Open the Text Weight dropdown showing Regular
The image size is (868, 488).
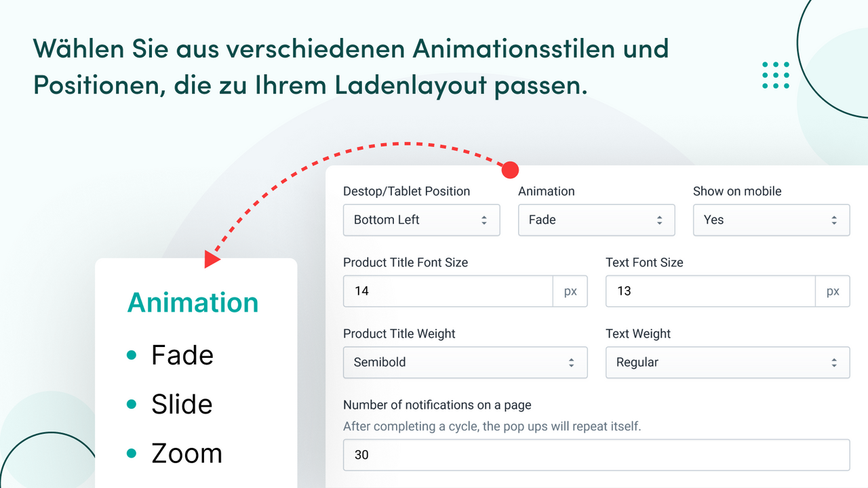pos(728,363)
